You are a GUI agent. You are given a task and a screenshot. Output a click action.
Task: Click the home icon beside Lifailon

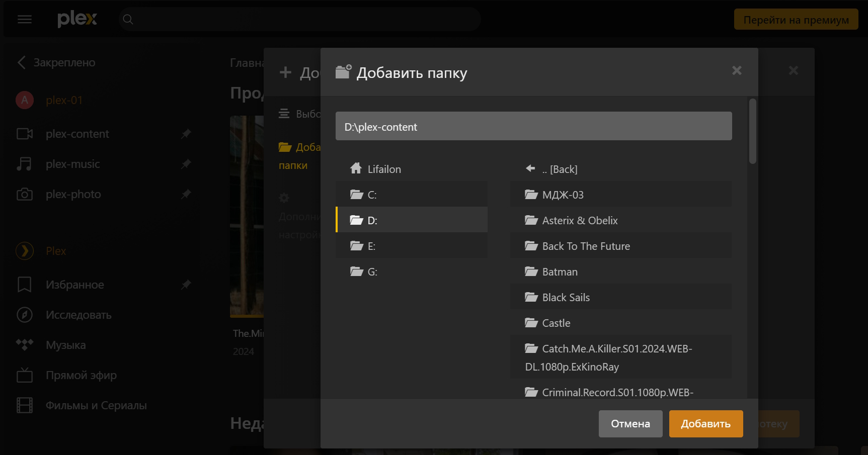tap(356, 168)
